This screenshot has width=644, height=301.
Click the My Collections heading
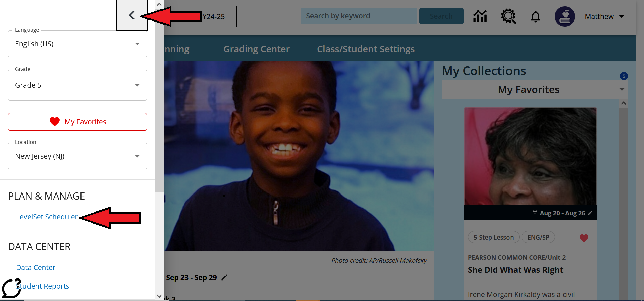pyautogui.click(x=484, y=71)
